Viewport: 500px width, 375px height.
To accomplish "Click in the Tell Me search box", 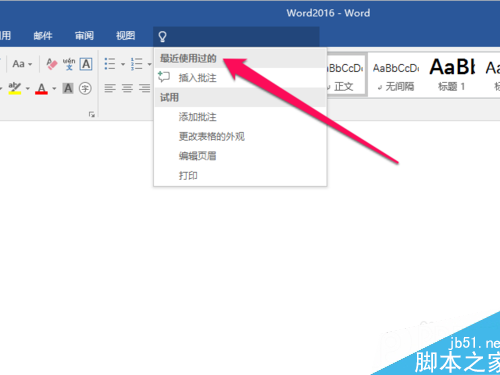I will [x=236, y=36].
